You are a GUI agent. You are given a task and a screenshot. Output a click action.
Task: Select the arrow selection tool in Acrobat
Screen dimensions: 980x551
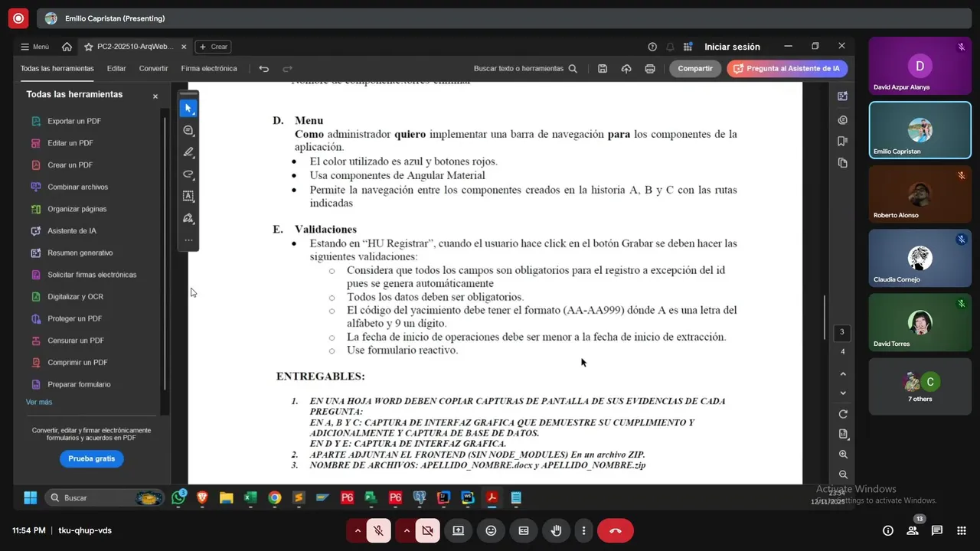pos(188,108)
